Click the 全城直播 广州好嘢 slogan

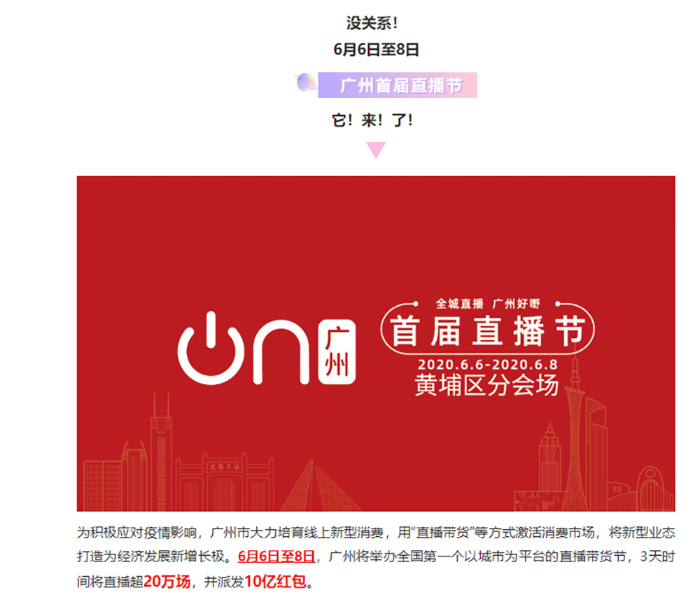coord(487,304)
